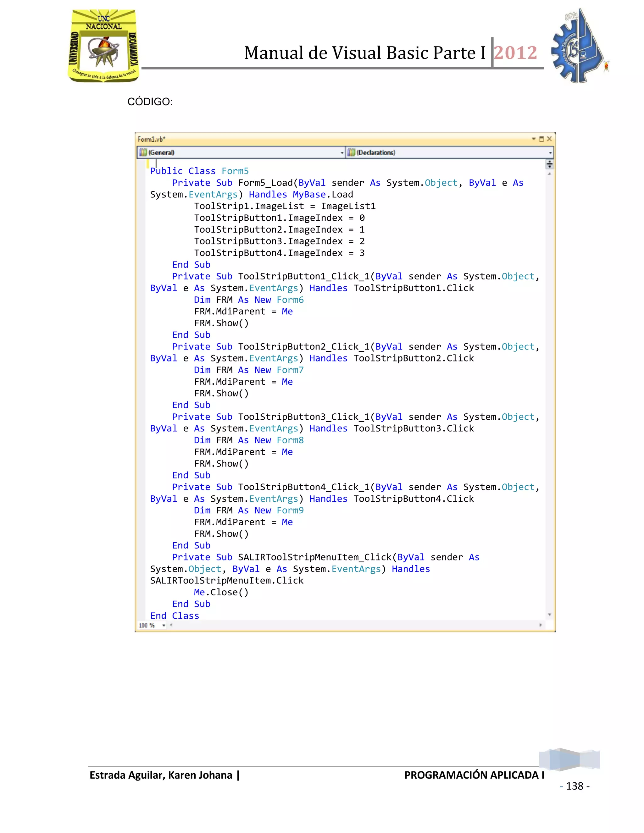
Task: Click 'ToolStripButton2.ImageIndex = 1' line
Action: (279, 229)
